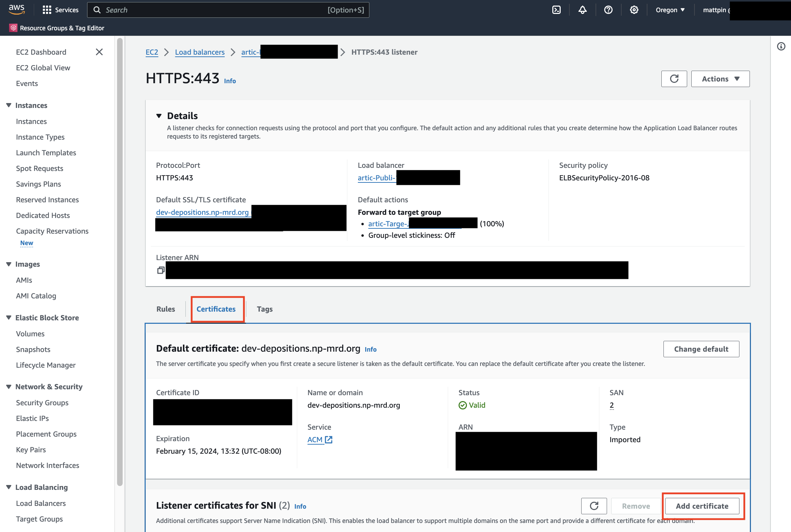This screenshot has height=532, width=791.
Task: Click Change default certificate button
Action: point(701,349)
